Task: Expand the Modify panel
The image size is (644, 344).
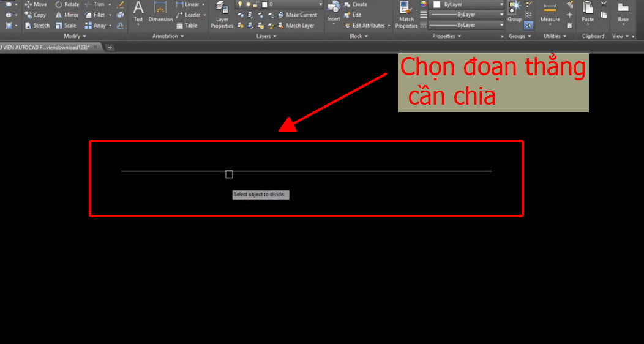Action: 75,36
